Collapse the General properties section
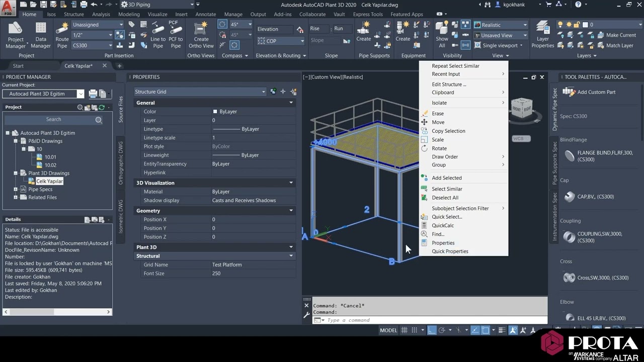This screenshot has height=362, width=644. tap(291, 103)
